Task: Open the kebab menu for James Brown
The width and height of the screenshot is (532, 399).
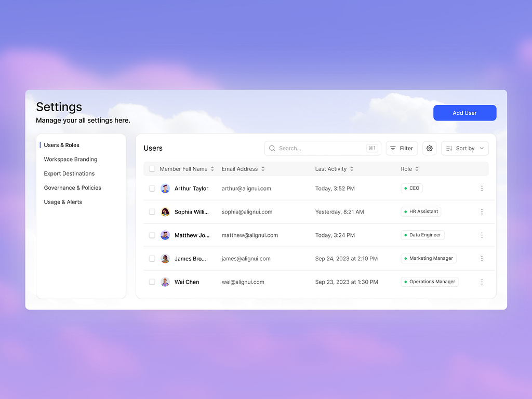Action: (x=482, y=258)
